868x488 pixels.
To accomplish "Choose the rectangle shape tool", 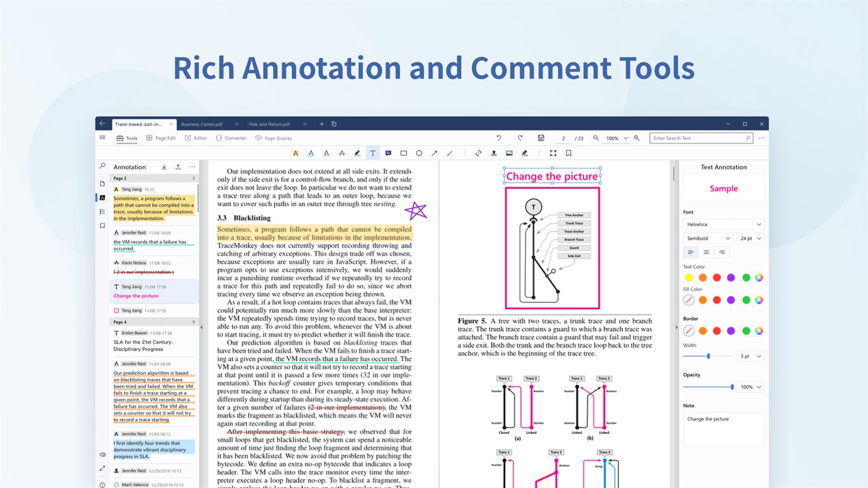I will (x=403, y=153).
